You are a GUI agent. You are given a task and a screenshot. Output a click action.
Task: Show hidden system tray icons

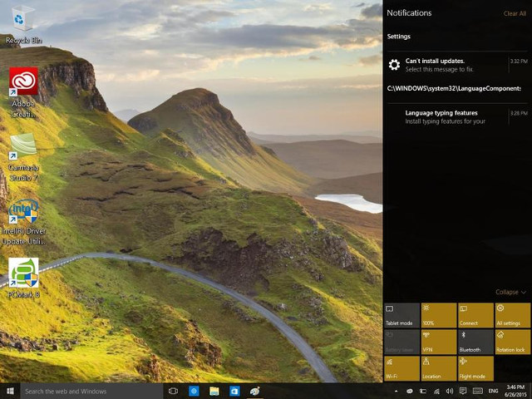[397, 391]
